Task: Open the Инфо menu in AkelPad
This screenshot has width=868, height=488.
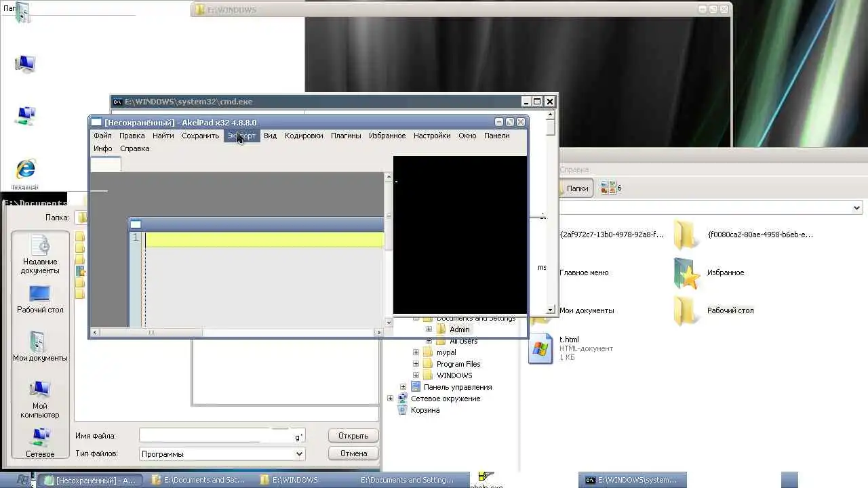Action: 103,148
